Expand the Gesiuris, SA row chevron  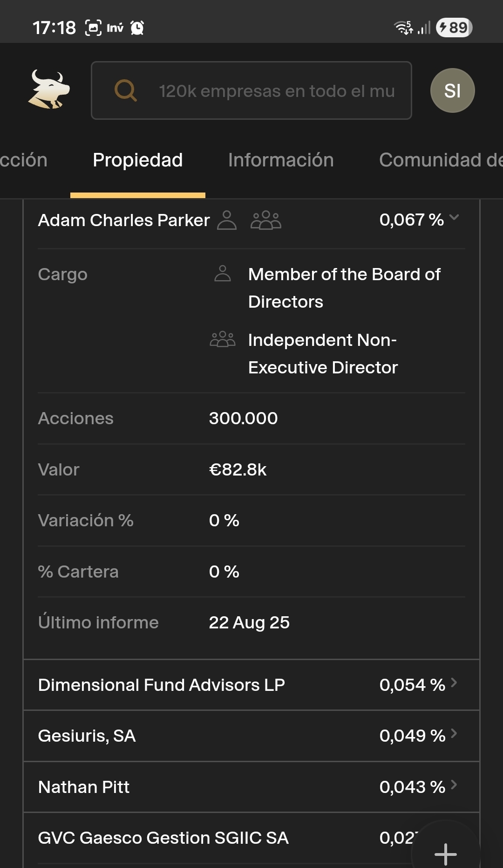454,734
